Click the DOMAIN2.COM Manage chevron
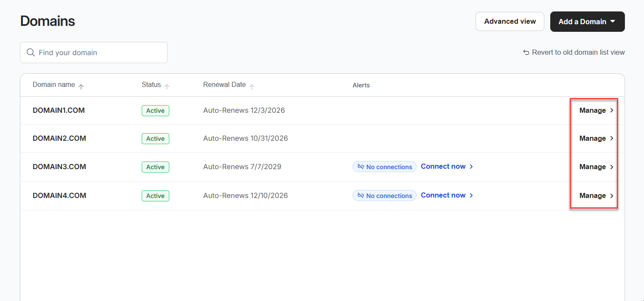The width and height of the screenshot is (644, 301). [x=612, y=138]
